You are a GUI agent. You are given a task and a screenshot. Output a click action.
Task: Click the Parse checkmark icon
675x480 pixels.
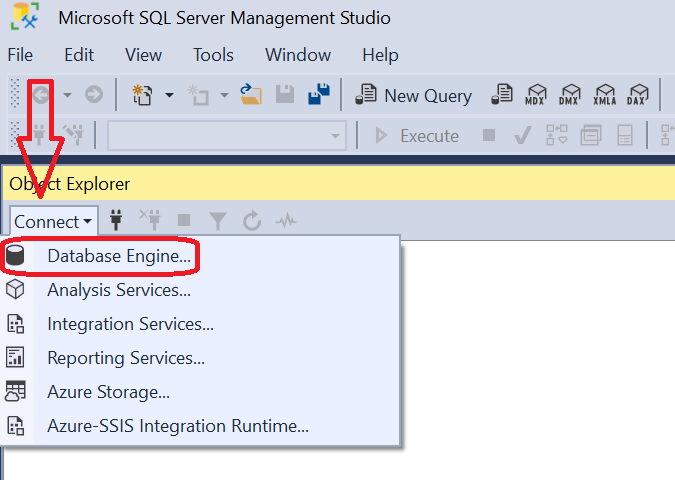click(x=523, y=135)
